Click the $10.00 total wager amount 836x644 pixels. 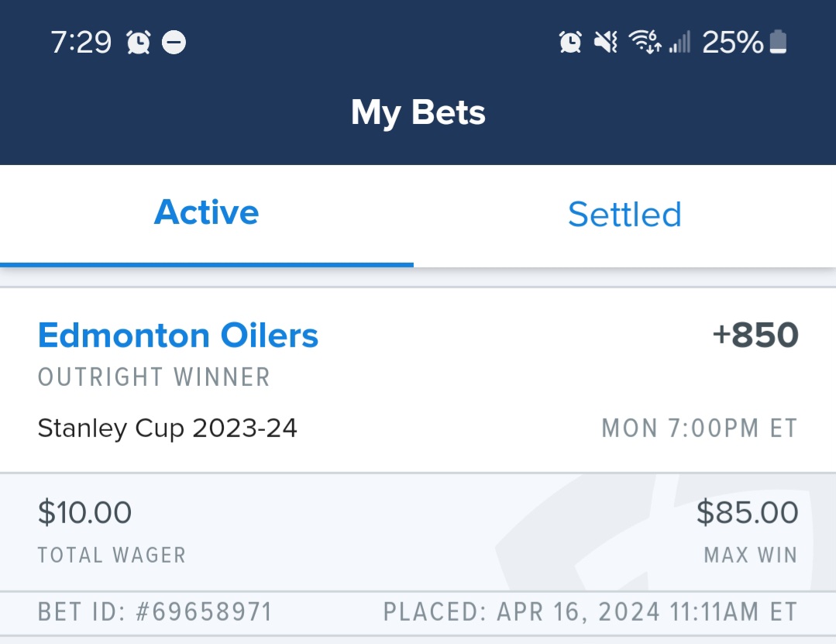pyautogui.click(x=84, y=512)
